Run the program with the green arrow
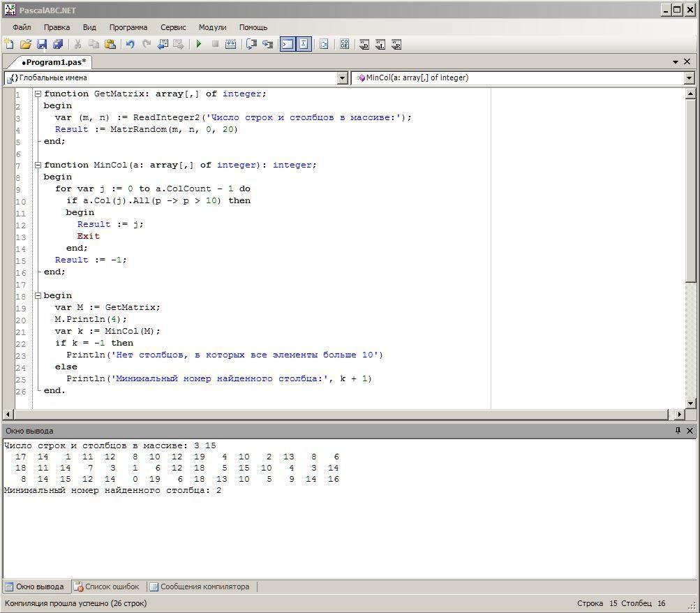 tap(199, 44)
